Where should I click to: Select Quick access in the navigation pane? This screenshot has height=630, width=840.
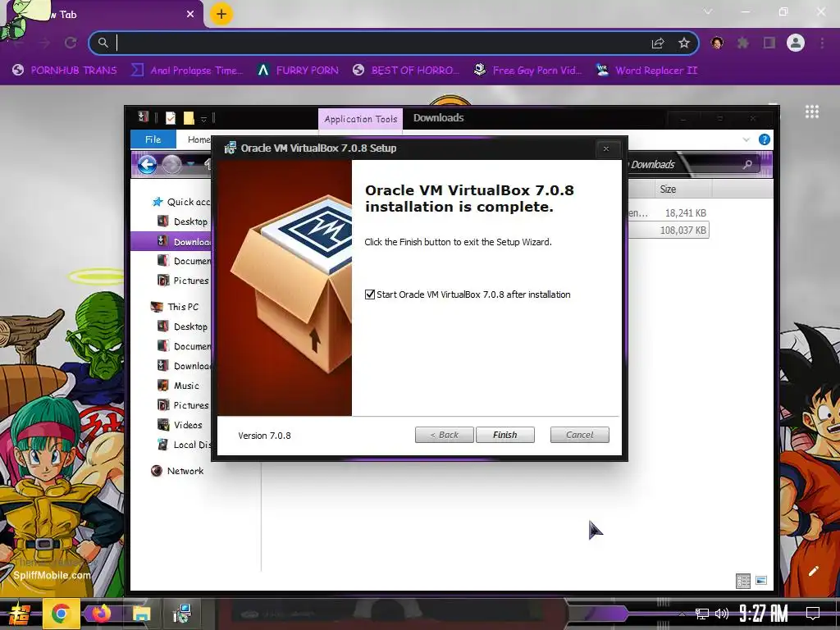[x=182, y=202]
